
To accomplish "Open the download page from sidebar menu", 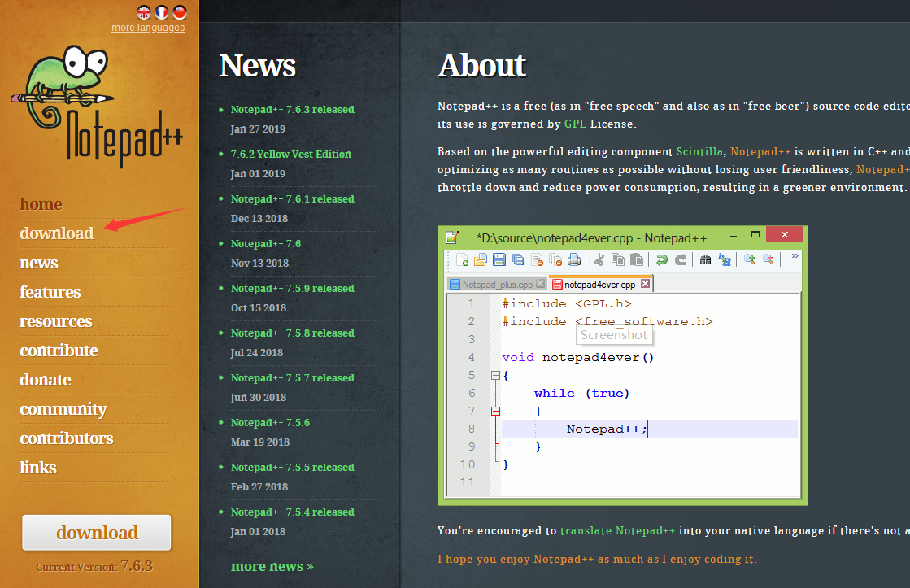I will tap(57, 233).
